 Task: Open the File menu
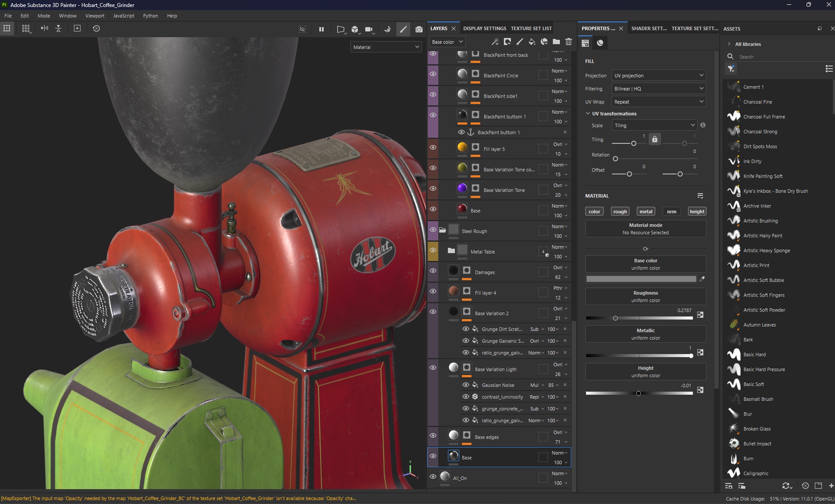click(8, 16)
